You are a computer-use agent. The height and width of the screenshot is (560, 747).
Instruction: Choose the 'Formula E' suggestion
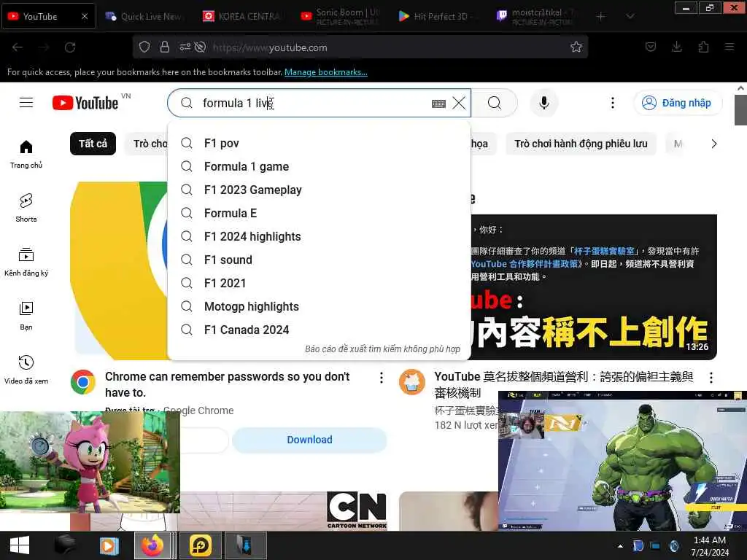click(x=320, y=213)
